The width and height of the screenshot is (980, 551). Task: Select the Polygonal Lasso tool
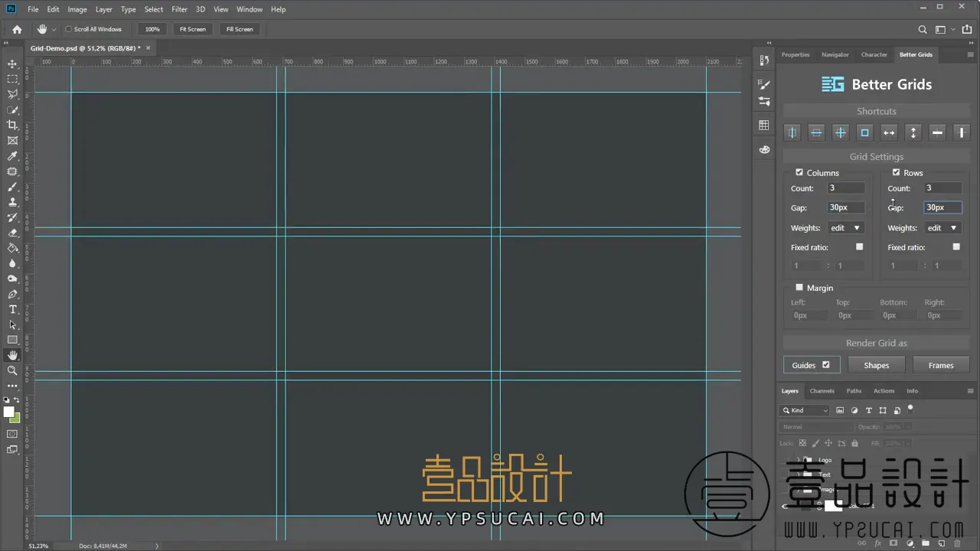pyautogui.click(x=12, y=95)
